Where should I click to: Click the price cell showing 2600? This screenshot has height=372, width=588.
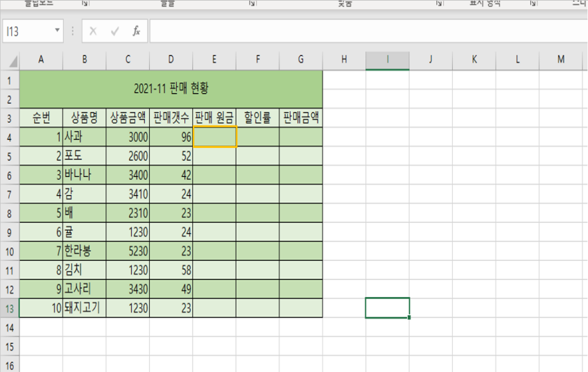[128, 155]
